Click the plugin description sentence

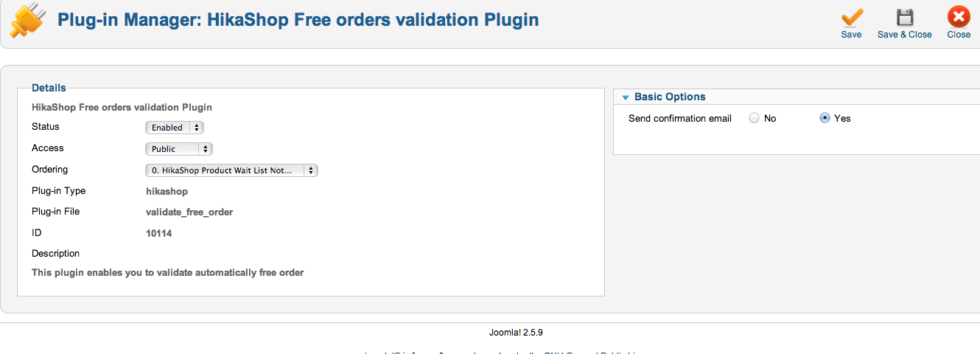[167, 273]
